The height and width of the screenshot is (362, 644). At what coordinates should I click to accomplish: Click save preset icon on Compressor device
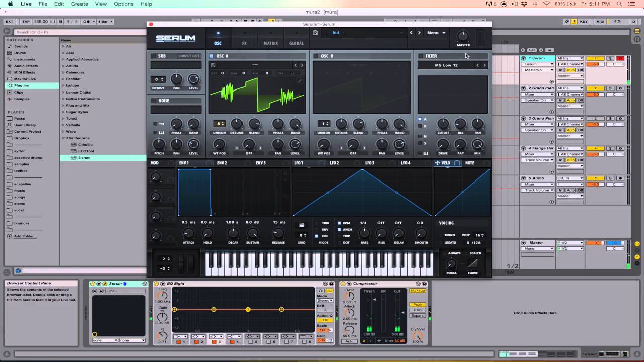pyautogui.click(x=424, y=284)
